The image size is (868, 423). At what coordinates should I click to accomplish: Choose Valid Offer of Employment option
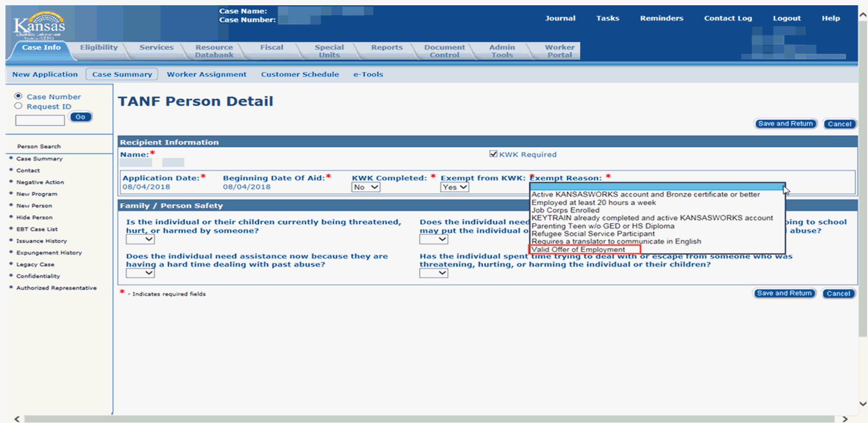click(x=578, y=249)
